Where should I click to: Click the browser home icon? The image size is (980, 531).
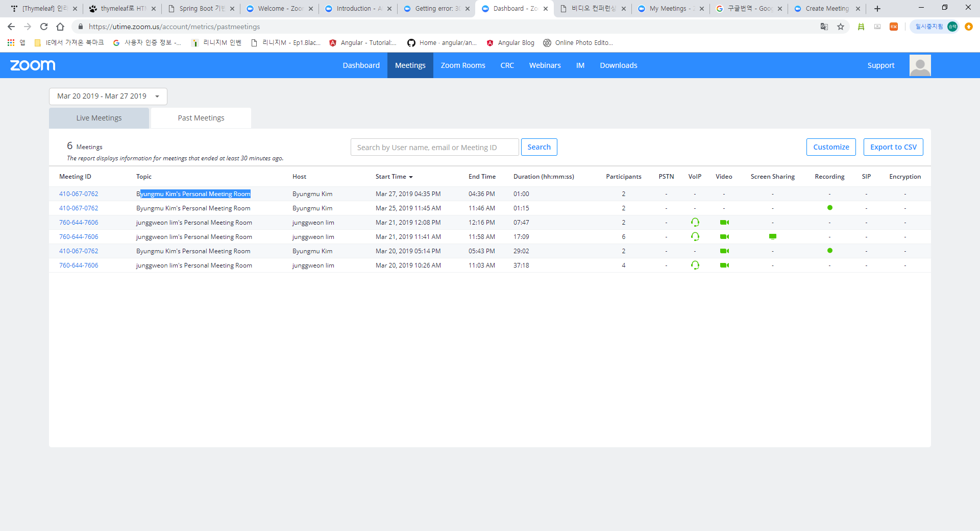pyautogui.click(x=60, y=27)
